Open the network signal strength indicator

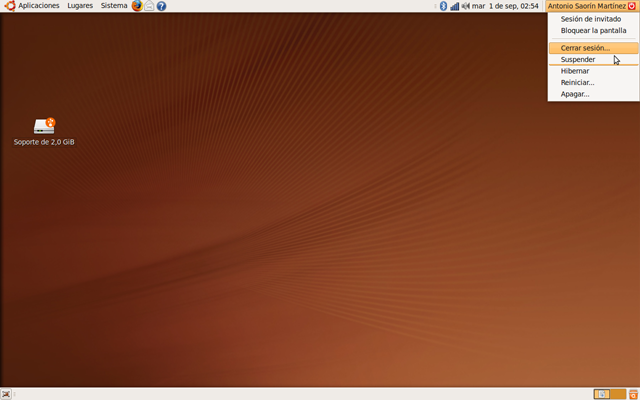(454, 6)
